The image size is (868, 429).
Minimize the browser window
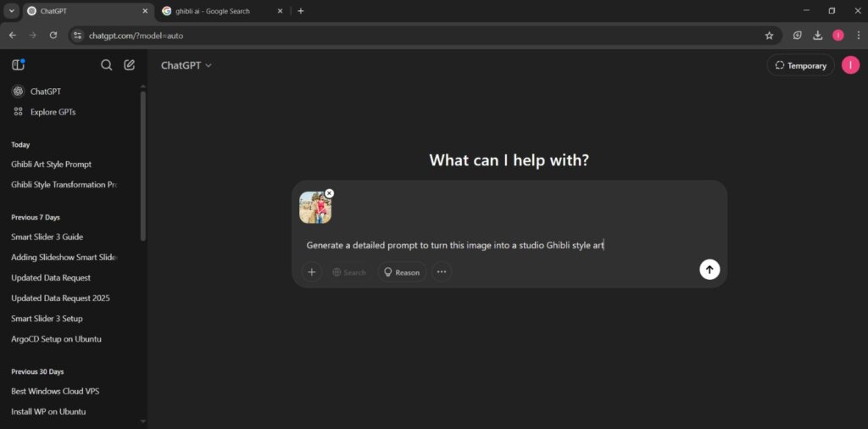pos(807,10)
